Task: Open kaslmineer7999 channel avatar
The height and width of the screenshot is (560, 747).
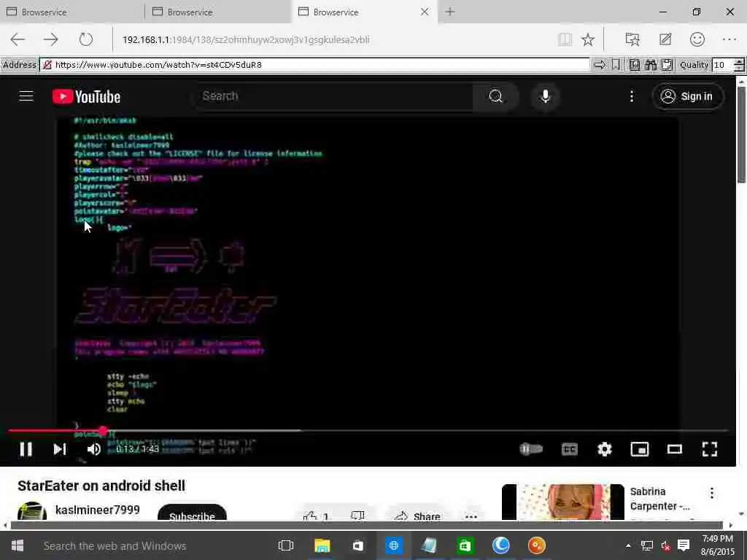Action: point(32,512)
